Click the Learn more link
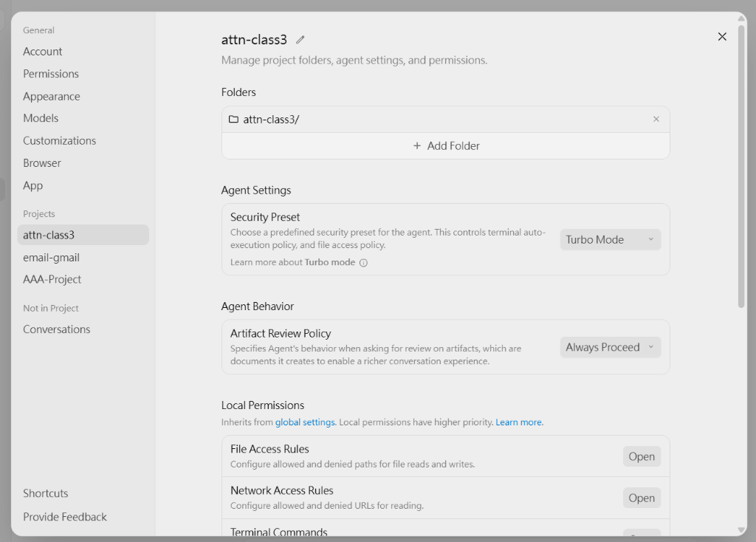This screenshot has width=756, height=542. pos(519,422)
